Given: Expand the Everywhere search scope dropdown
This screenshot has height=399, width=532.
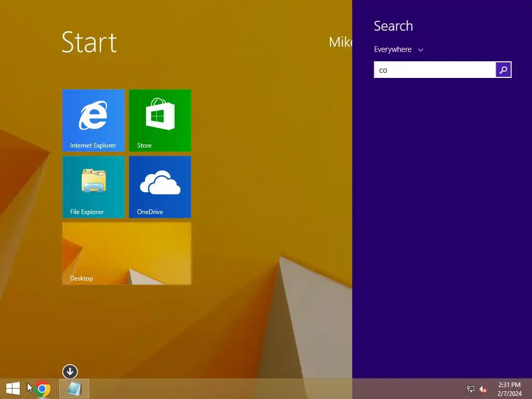Looking at the screenshot, I should [x=398, y=49].
